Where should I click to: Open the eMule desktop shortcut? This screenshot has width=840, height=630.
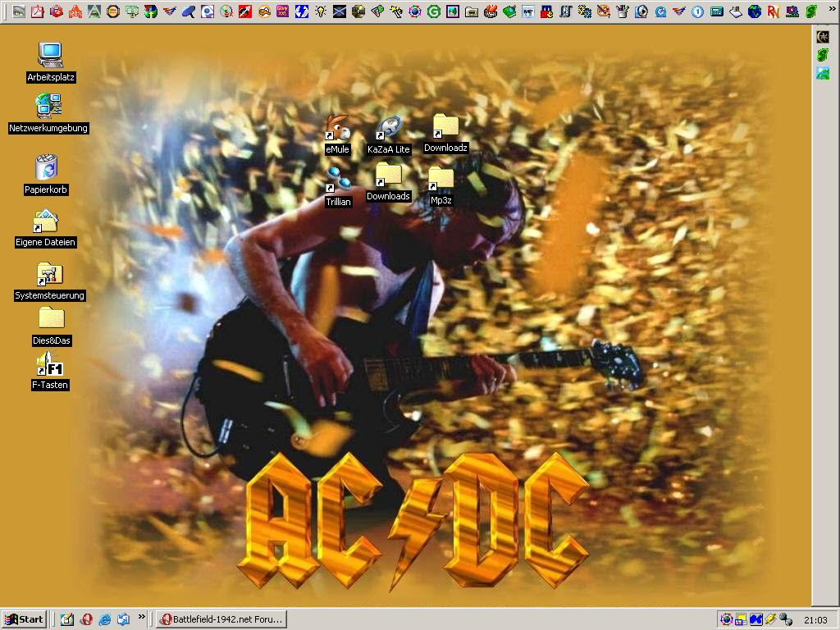click(x=337, y=130)
